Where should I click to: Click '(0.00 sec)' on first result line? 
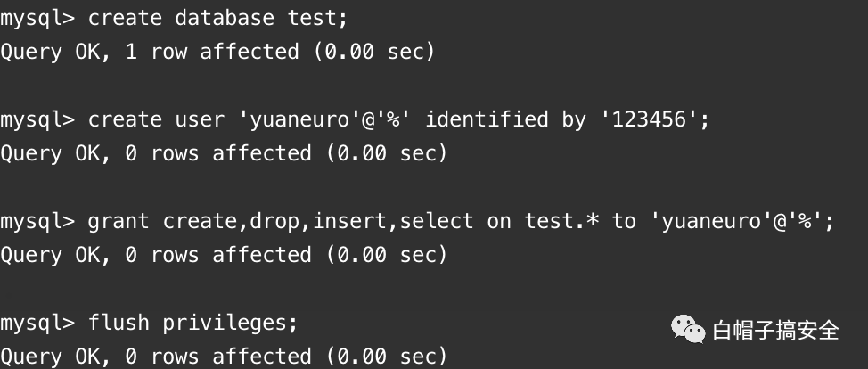tap(374, 52)
